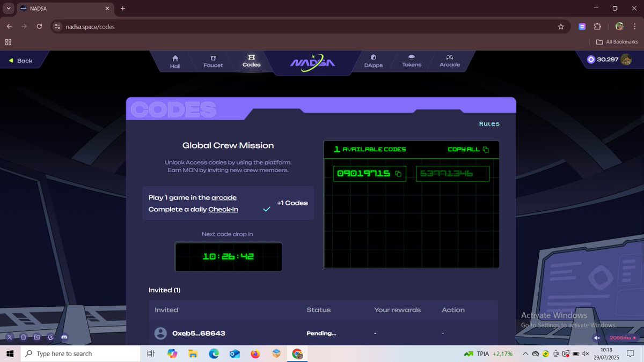Open the Faucet section

(x=213, y=61)
